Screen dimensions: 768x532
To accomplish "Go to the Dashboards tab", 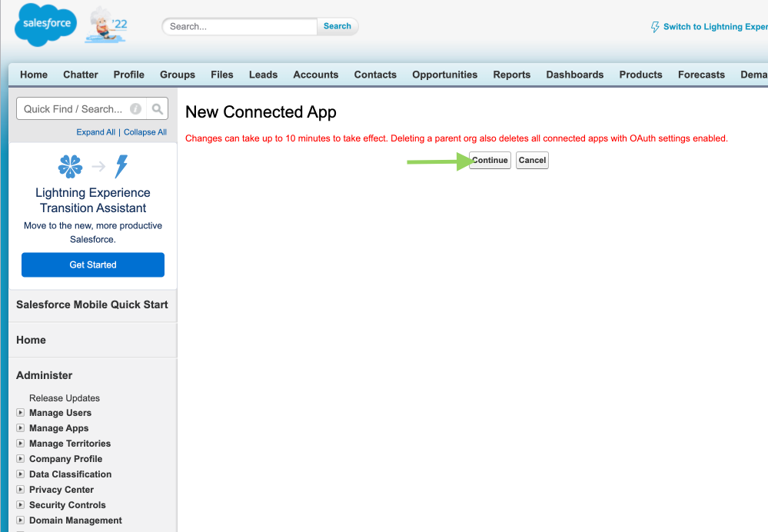I will [574, 75].
